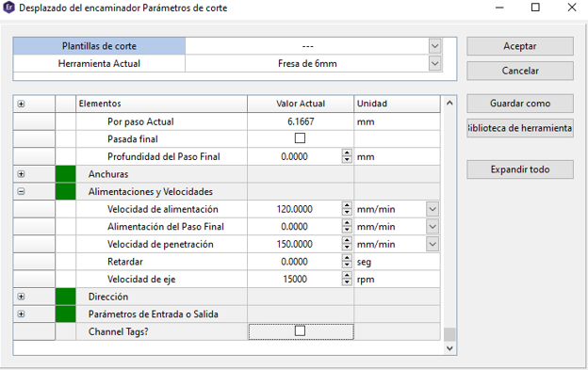Decrease Velocidad de eje rpm value
588x370 pixels.
point(347,282)
